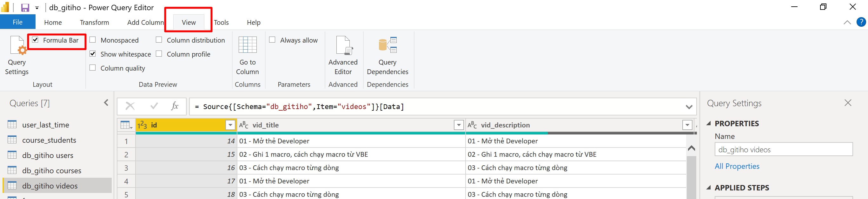
Task: Open the id column filter dropdown
Action: pos(230,125)
